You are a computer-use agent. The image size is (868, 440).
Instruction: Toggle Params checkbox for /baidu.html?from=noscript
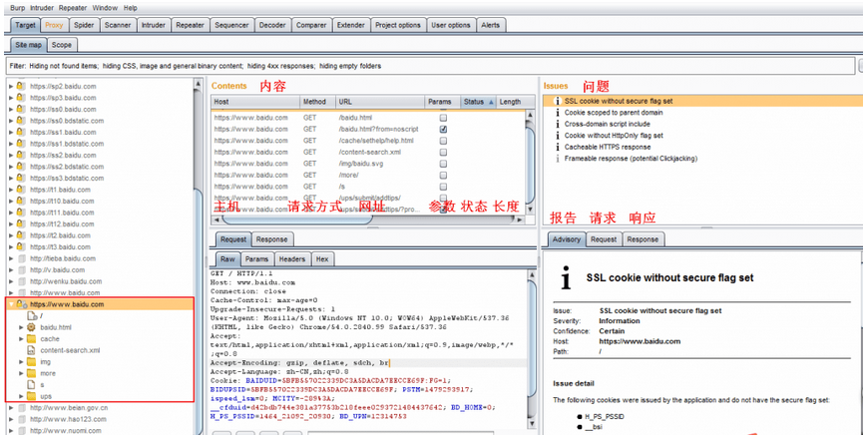[443, 129]
